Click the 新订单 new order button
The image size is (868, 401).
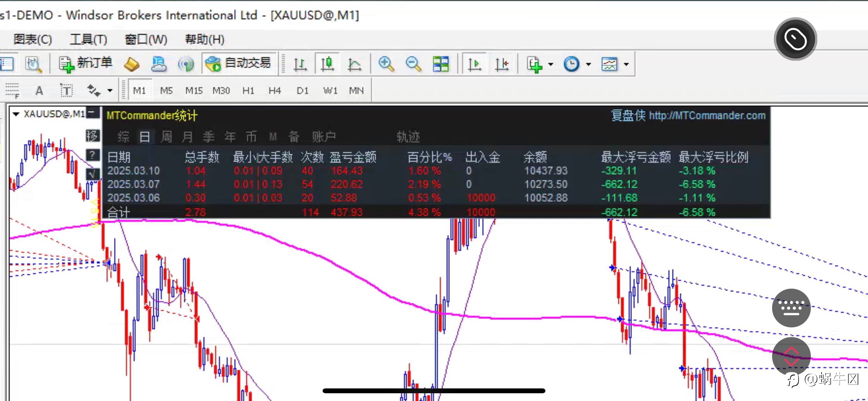(86, 63)
